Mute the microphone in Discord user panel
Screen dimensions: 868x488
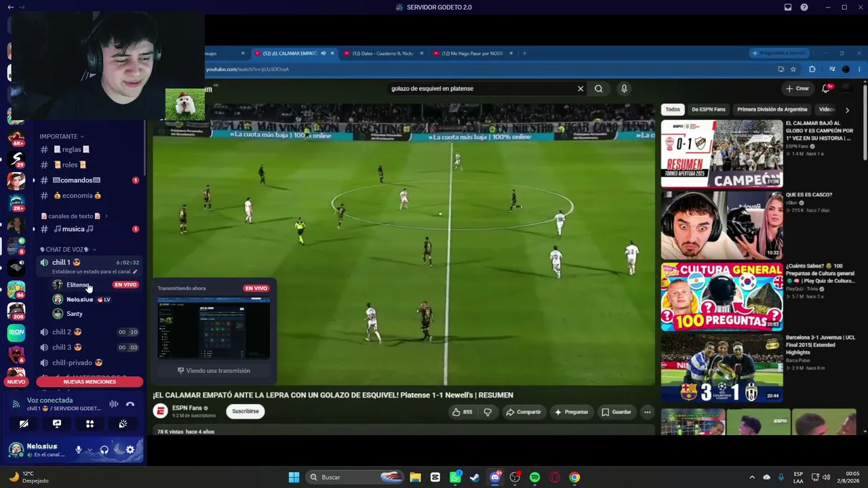79,449
